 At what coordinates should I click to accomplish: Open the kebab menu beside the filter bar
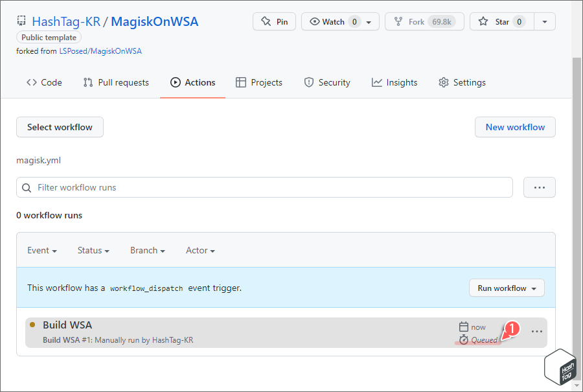[x=538, y=187]
